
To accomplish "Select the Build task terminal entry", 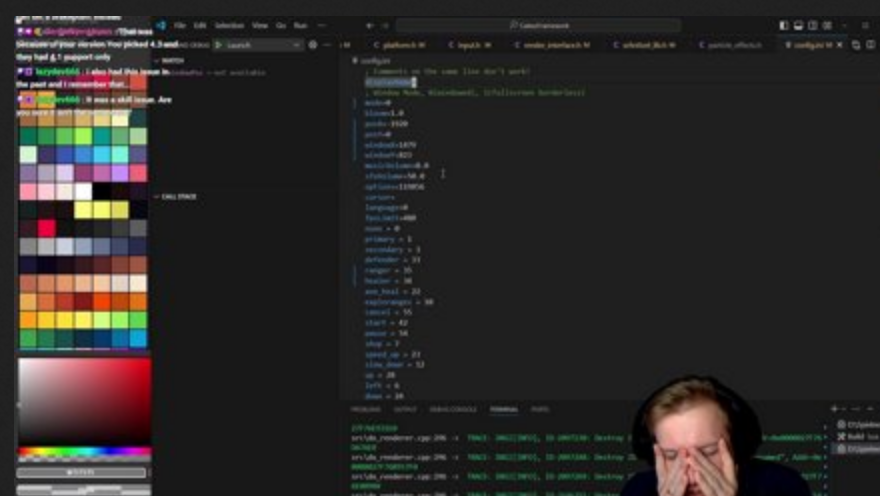I will [858, 437].
